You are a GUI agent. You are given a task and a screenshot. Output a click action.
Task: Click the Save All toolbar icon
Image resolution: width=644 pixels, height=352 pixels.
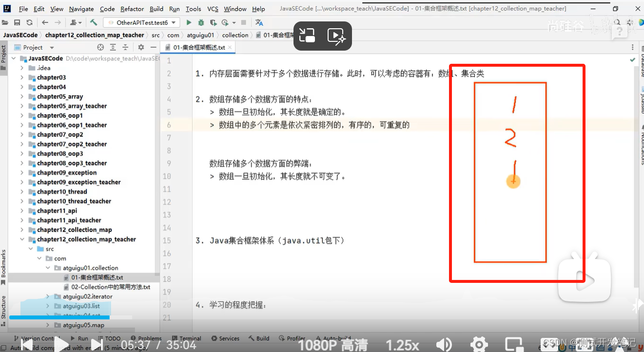point(17,22)
